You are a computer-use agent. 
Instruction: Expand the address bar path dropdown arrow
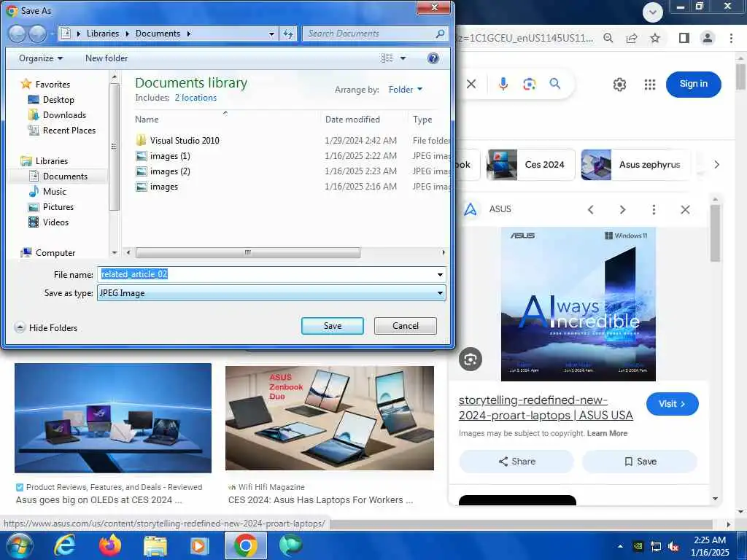pos(271,34)
